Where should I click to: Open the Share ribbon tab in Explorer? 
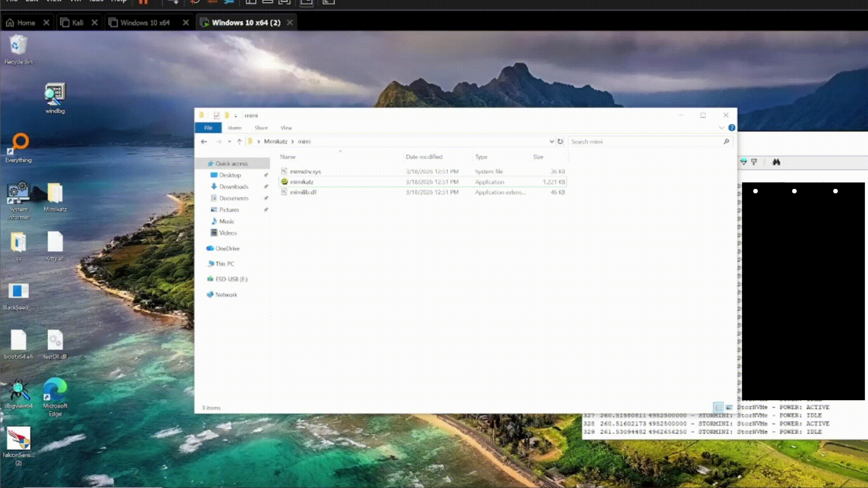pos(261,128)
